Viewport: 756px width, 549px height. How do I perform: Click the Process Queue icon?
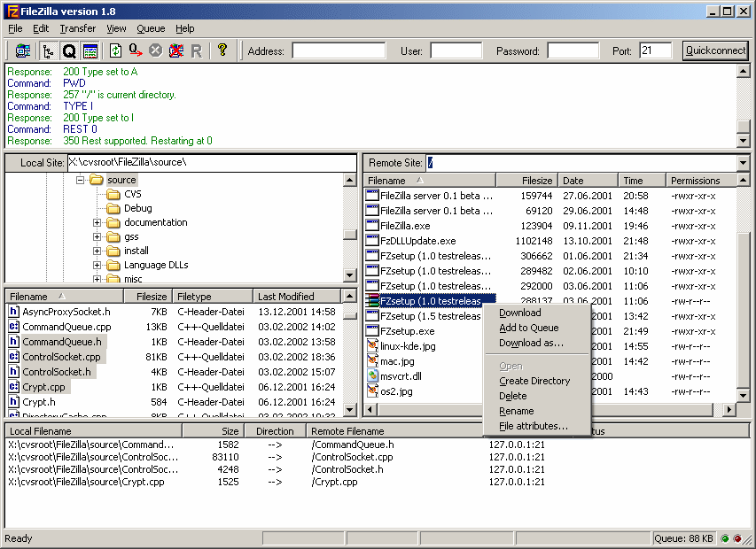[136, 50]
